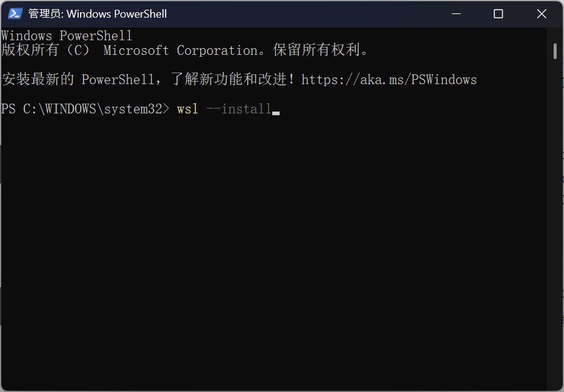Minimize the PowerShell window
The height and width of the screenshot is (392, 564).
[455, 13]
